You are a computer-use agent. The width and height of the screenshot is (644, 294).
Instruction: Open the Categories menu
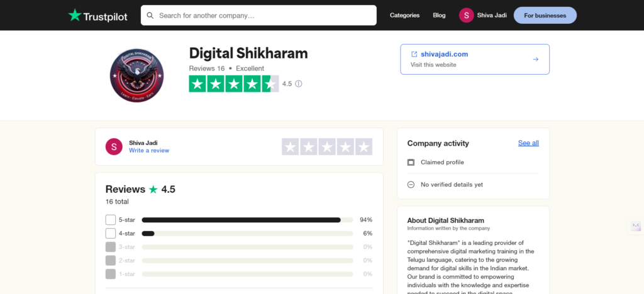point(404,16)
